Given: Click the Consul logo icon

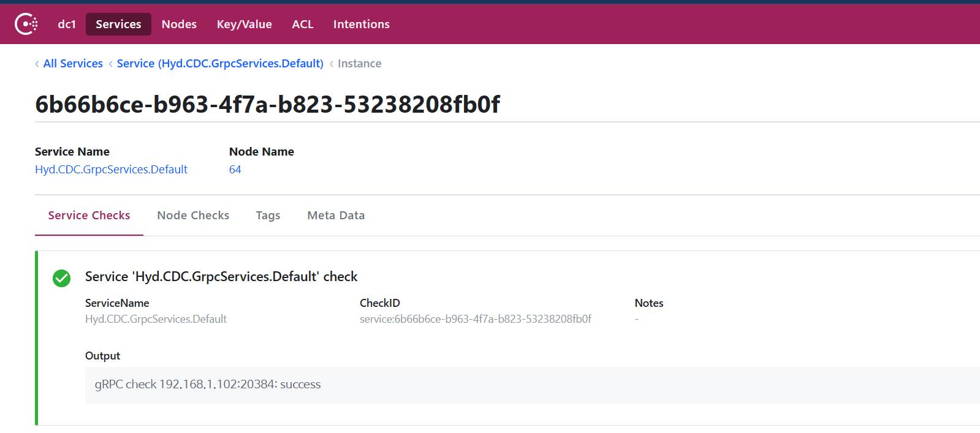Looking at the screenshot, I should click(x=26, y=24).
